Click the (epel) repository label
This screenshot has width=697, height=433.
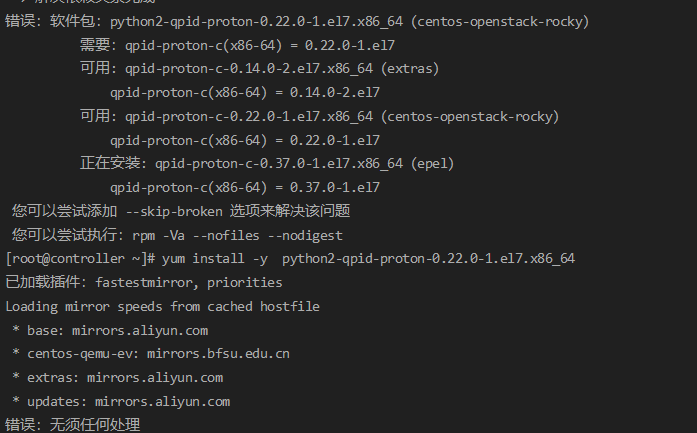tap(431, 163)
